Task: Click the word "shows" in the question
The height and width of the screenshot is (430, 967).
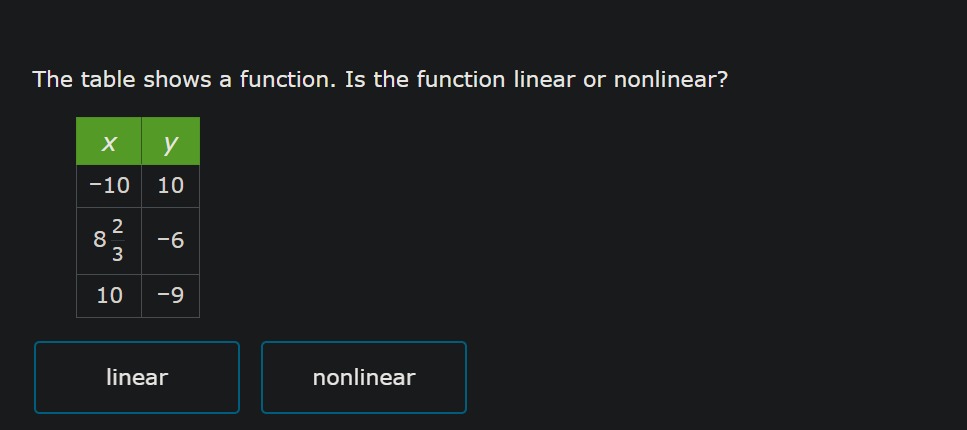Action: coord(178,80)
